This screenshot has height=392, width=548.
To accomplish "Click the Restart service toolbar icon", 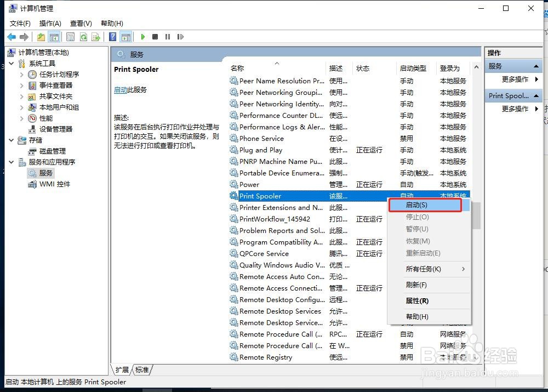I will tap(180, 37).
